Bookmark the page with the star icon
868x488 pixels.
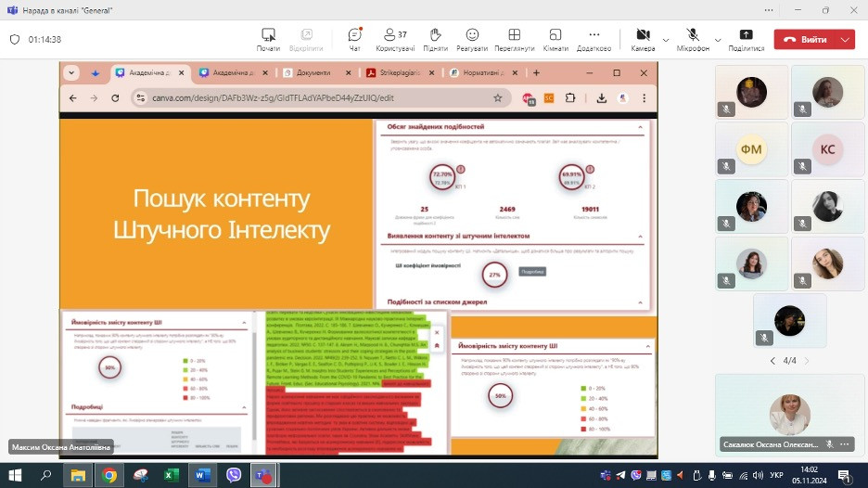(498, 98)
